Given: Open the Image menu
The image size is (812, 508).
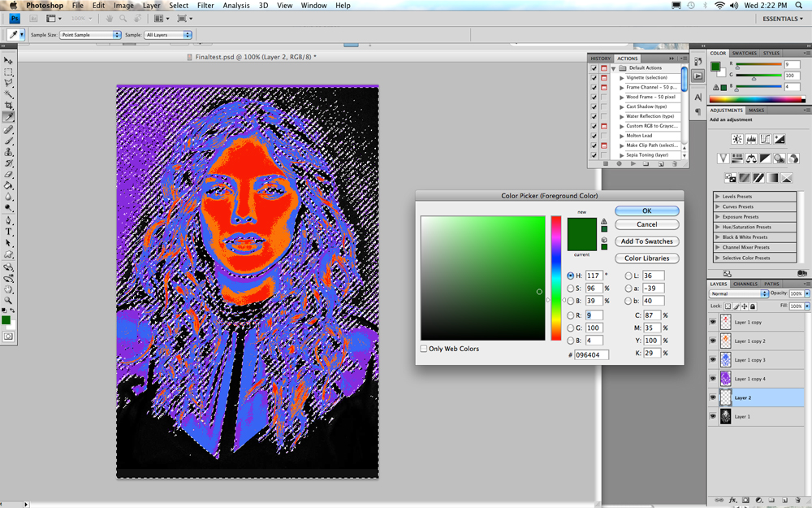Looking at the screenshot, I should pyautogui.click(x=123, y=5).
